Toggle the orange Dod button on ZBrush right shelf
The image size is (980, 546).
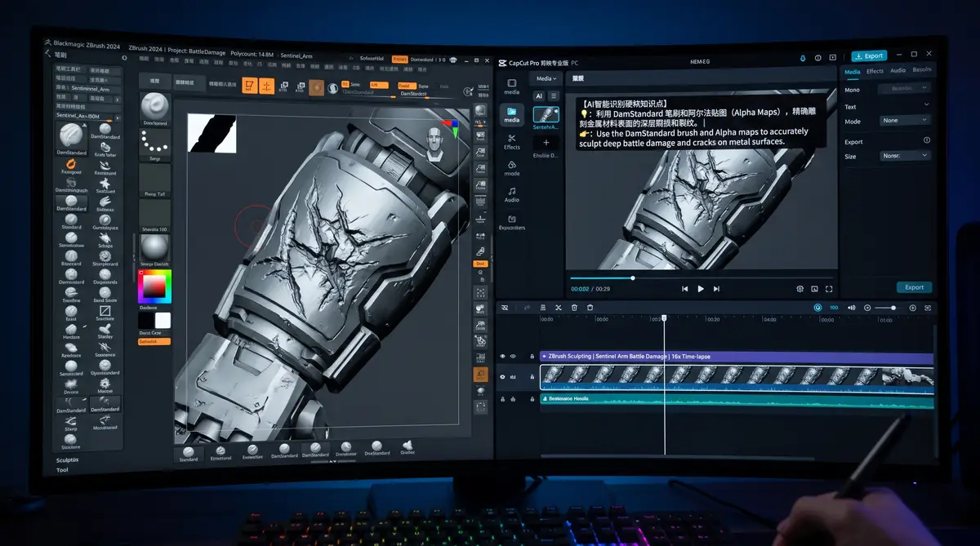point(481,264)
